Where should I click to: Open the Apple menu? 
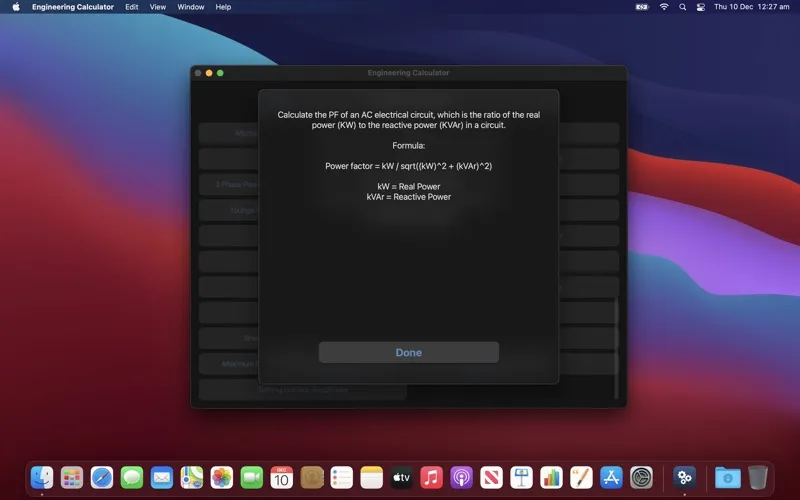(x=16, y=7)
